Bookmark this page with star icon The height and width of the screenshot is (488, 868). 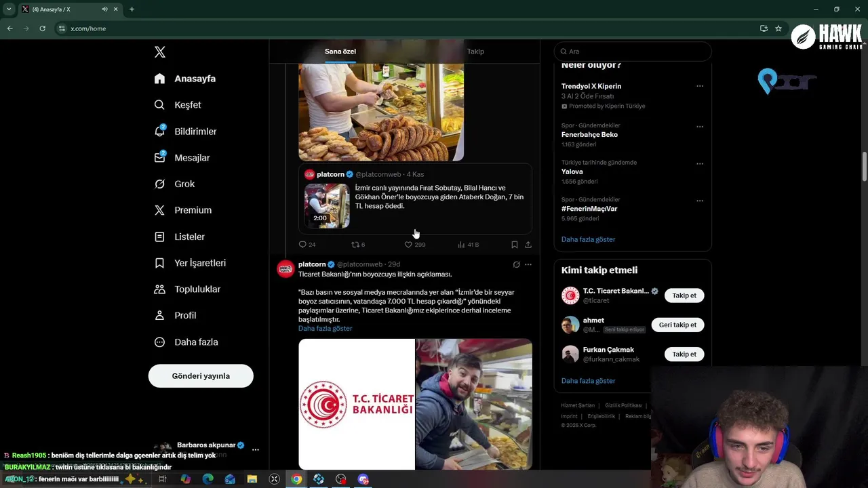click(778, 28)
